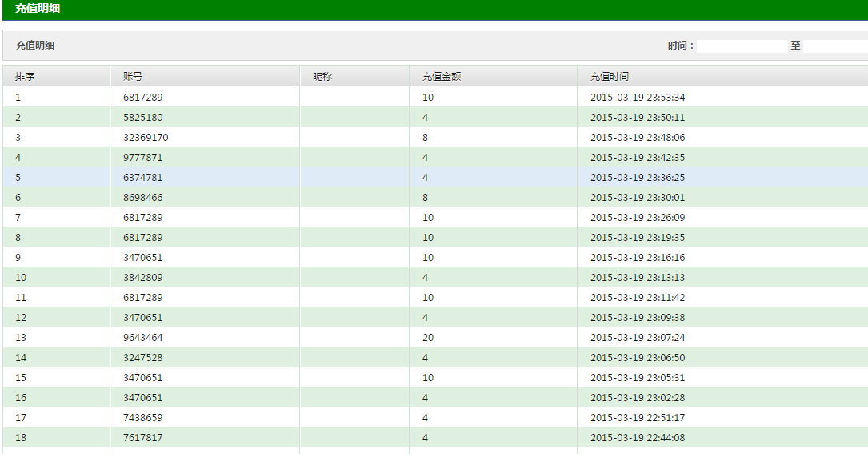Select timestamp 2015-03-19 23:11:42
Image resolution: width=868 pixels, height=454 pixels.
pyautogui.click(x=638, y=298)
